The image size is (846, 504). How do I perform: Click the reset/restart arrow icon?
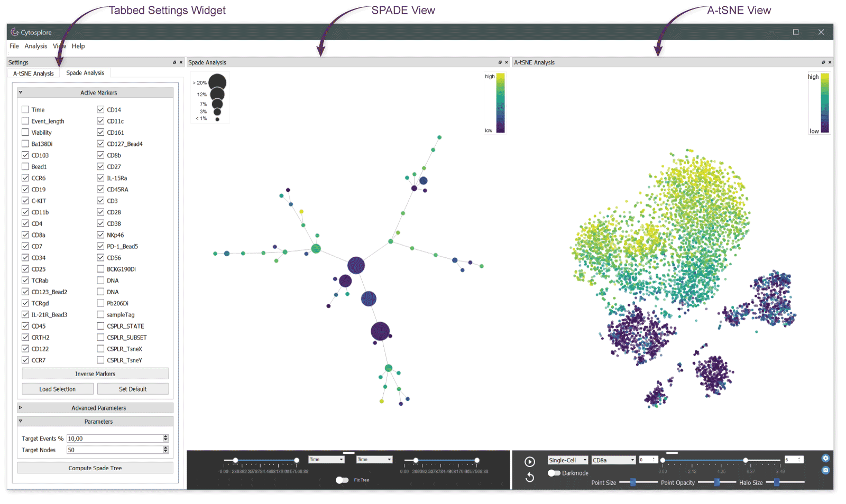click(529, 478)
